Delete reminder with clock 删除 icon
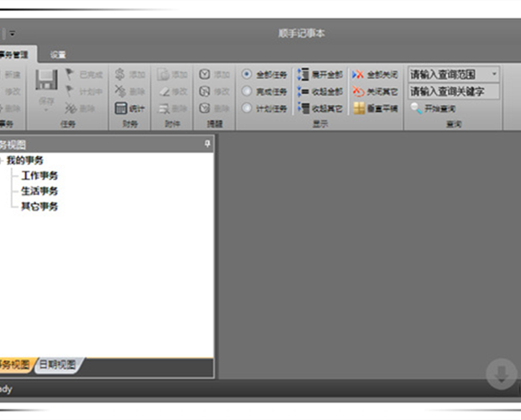The height and width of the screenshot is (420, 521). [205, 108]
